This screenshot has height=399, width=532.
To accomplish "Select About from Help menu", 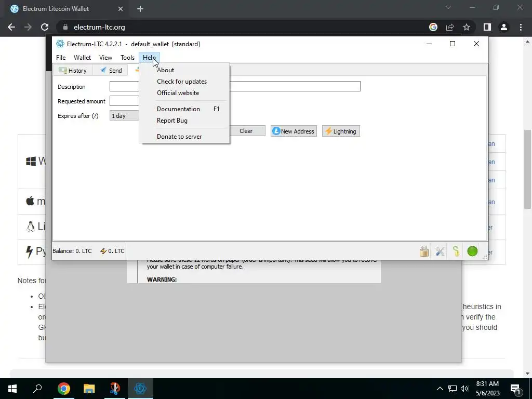I will click(x=184, y=70).
